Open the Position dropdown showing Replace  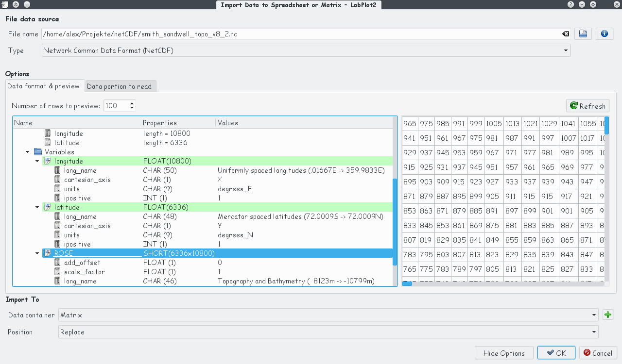[x=593, y=332]
